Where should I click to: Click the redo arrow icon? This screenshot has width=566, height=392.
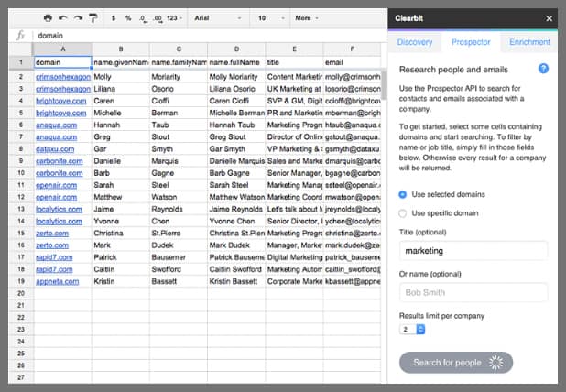(78, 17)
